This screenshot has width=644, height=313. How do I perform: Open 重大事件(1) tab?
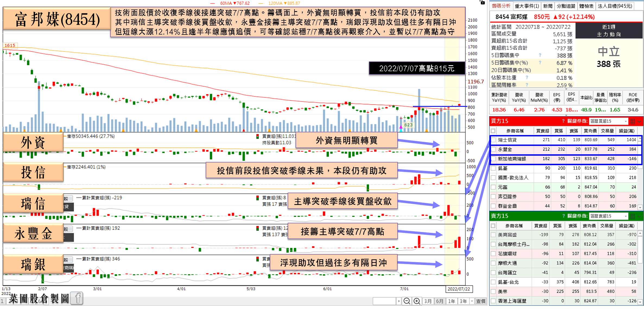pyautogui.click(x=527, y=6)
